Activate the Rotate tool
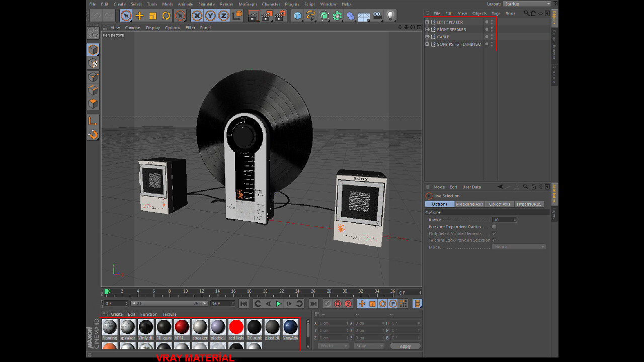The image size is (644, 362). tap(166, 16)
